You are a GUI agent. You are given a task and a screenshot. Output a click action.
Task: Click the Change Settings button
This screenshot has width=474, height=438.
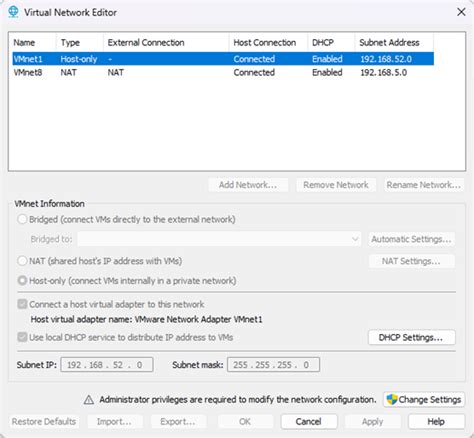tap(424, 399)
